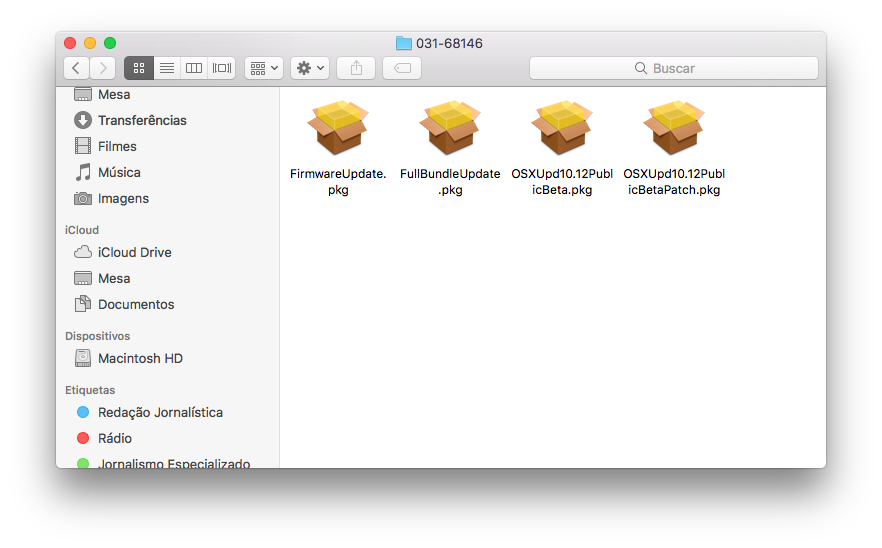Click the Macintosh HD drive icon
Screen dimensions: 882x548
point(83,358)
